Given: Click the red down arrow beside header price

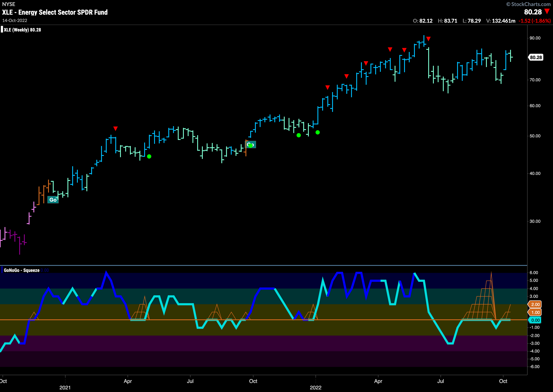Looking at the screenshot, I should (x=547, y=11).
